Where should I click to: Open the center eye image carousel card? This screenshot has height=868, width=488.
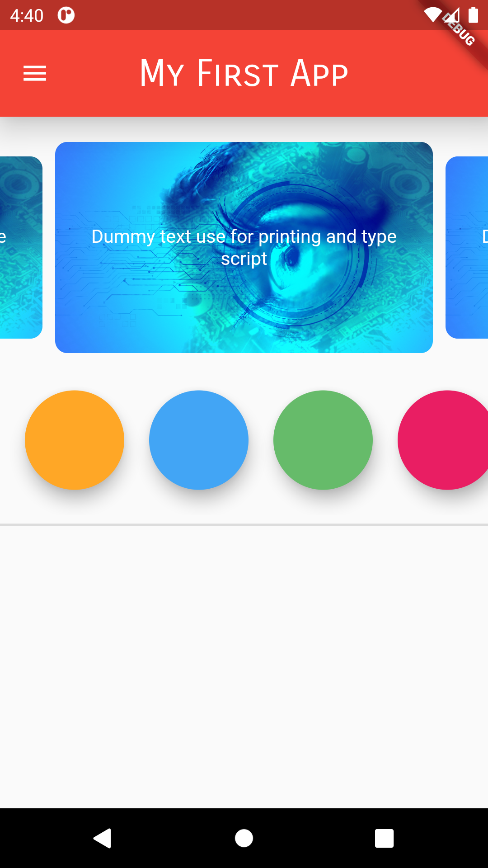tap(244, 247)
